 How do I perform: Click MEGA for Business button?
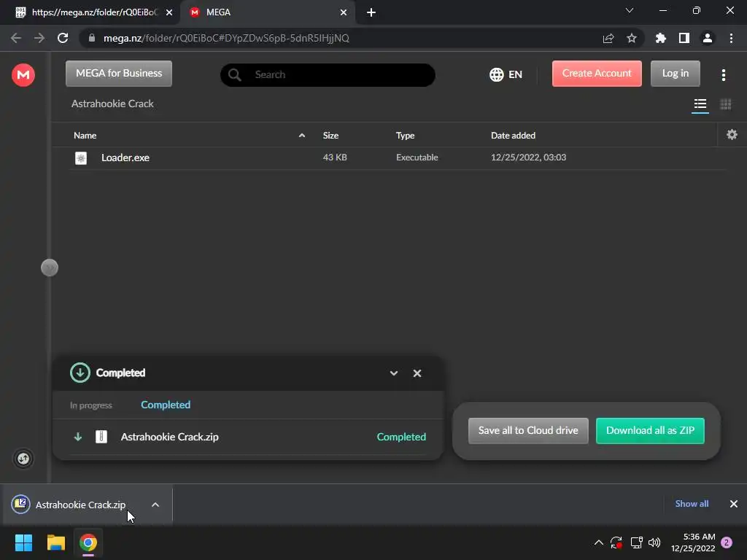[x=119, y=74]
